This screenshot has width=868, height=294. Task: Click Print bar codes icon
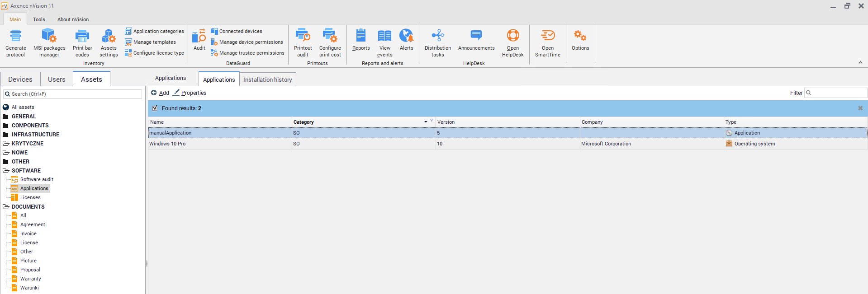[x=82, y=36]
